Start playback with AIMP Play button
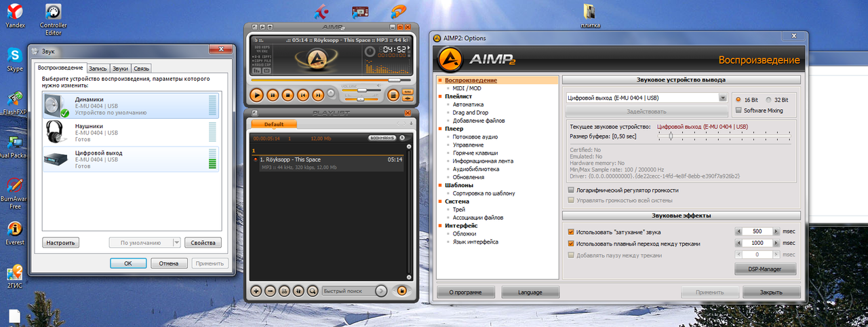This screenshot has height=327, width=868. click(x=256, y=95)
